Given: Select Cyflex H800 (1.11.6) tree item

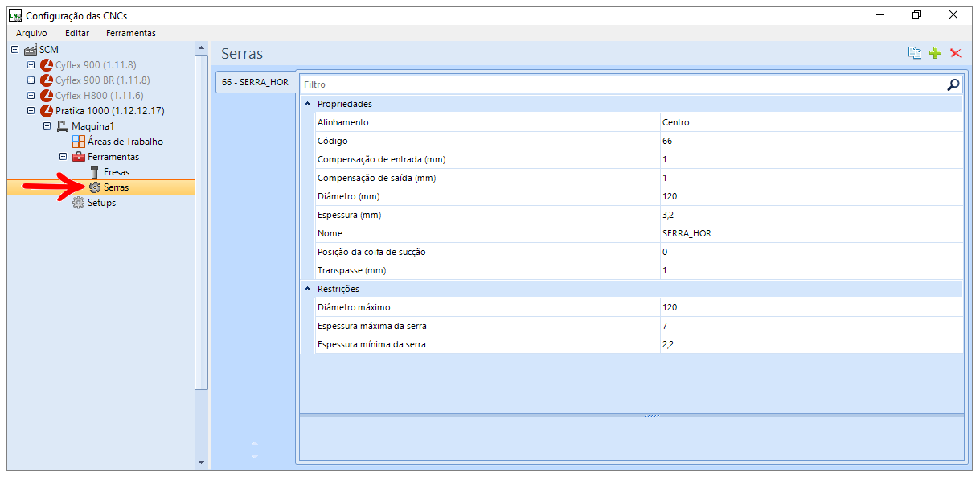Looking at the screenshot, I should tap(100, 96).
